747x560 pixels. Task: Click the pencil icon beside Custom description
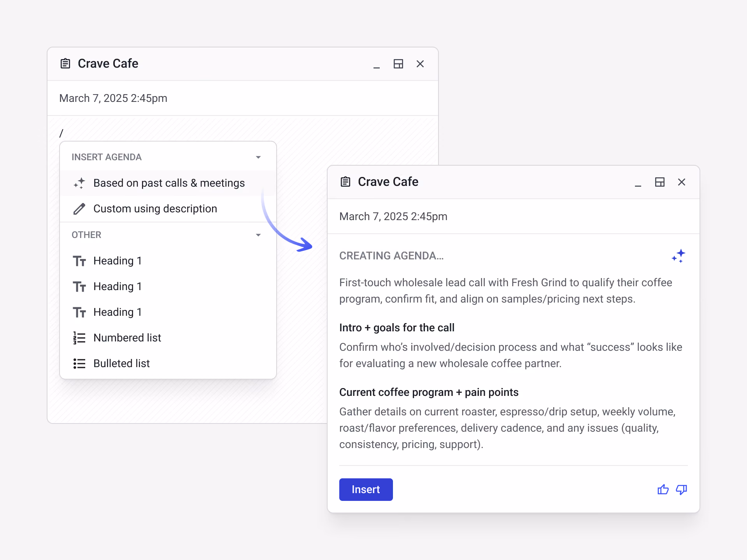(x=79, y=209)
